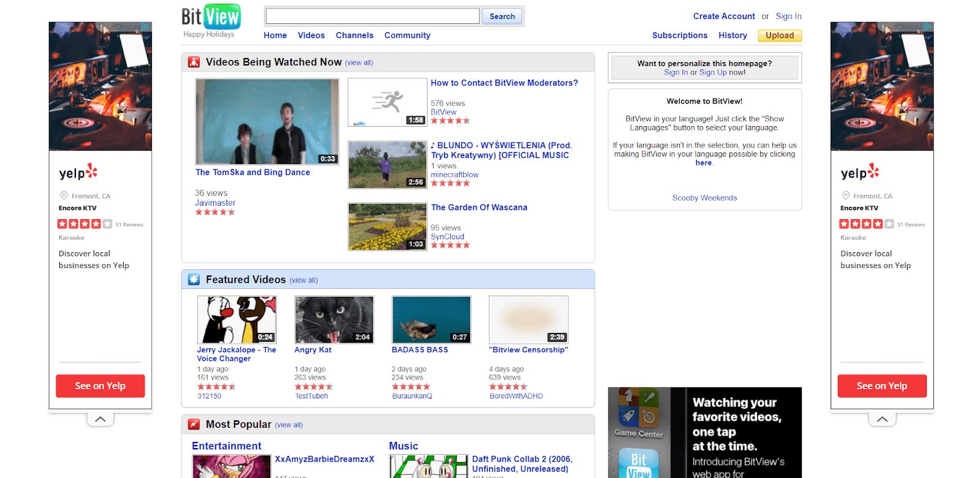Open Subscriptions page
The image size is (980, 478).
coord(680,35)
